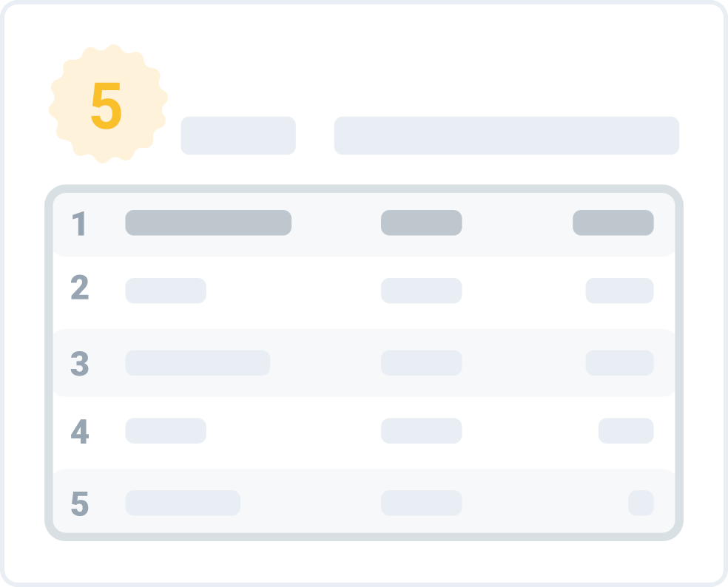This screenshot has height=587, width=728.
Task: Click the middle placeholder bar in row 4
Action: (421, 431)
